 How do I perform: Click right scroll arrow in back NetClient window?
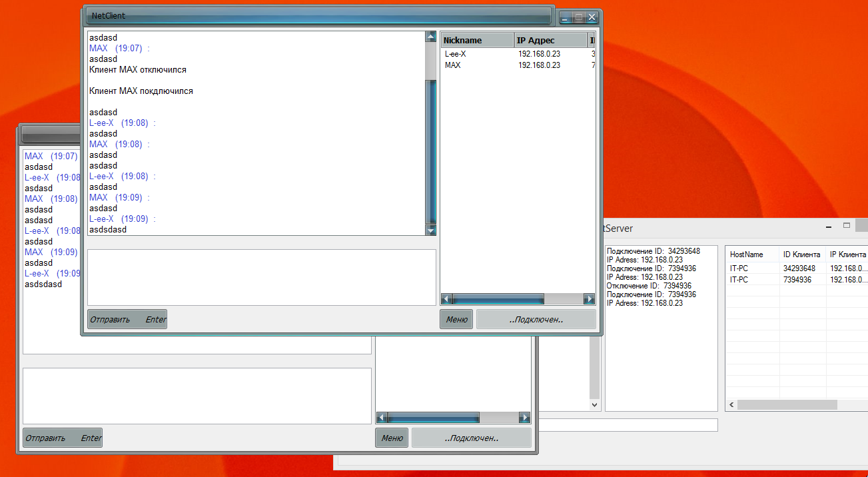(x=525, y=418)
